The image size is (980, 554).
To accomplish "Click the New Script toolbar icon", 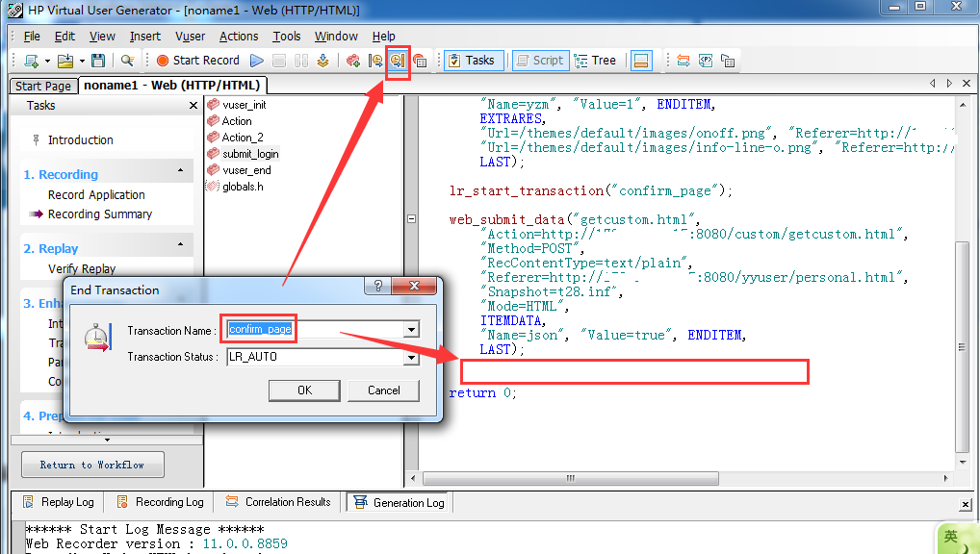I will (x=31, y=61).
